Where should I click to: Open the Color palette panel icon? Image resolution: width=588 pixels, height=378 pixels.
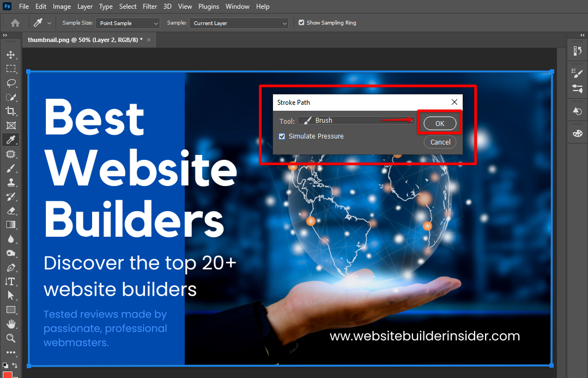[577, 134]
